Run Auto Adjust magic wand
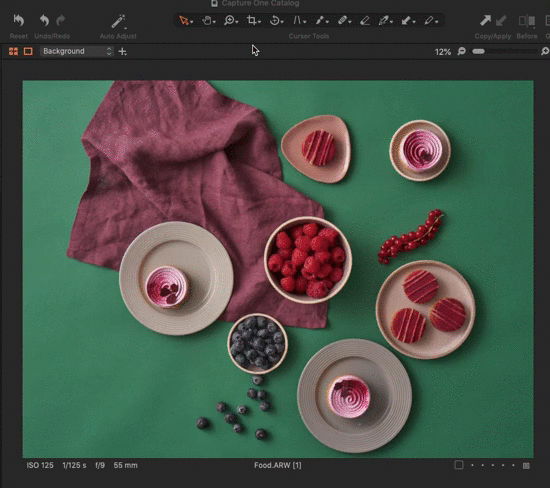 click(x=118, y=21)
